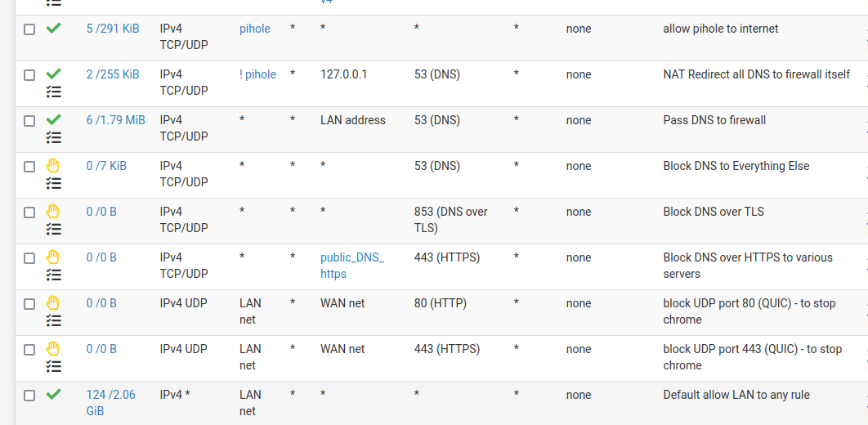
Task: Click the green pass checkmark on the "allow pihole to internet" rule
Action: tap(54, 29)
